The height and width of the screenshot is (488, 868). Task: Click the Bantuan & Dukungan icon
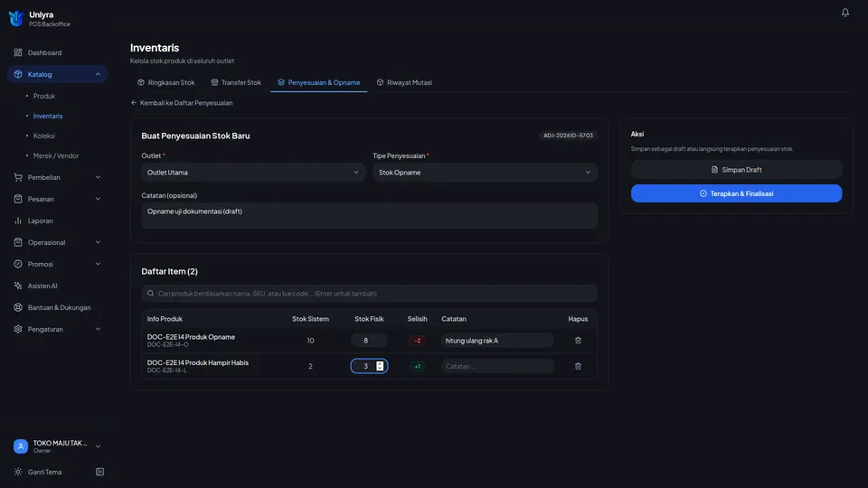click(18, 307)
